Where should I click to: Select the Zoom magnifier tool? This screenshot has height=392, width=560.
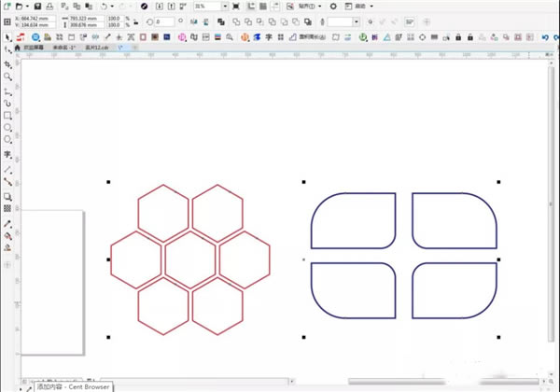pos(7,77)
